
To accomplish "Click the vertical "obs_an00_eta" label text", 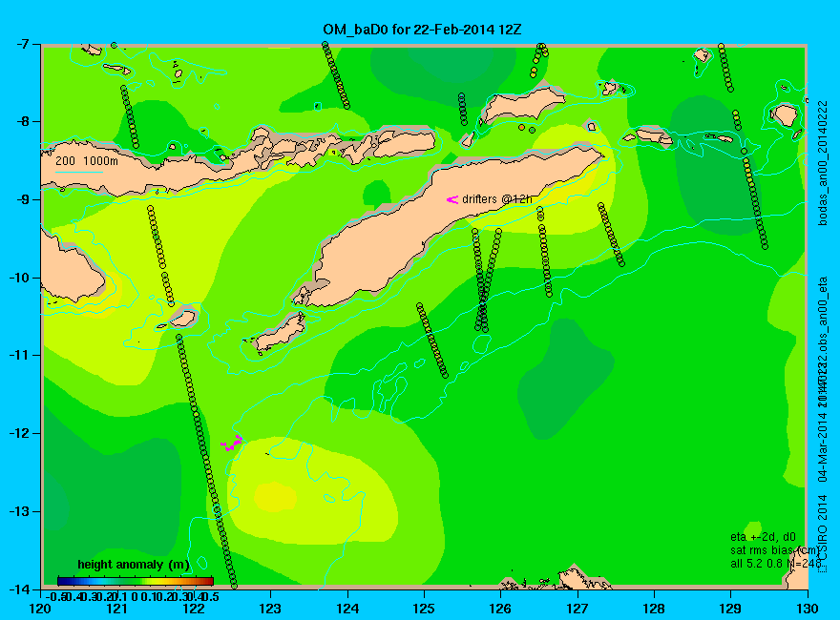I will pyautogui.click(x=823, y=315).
